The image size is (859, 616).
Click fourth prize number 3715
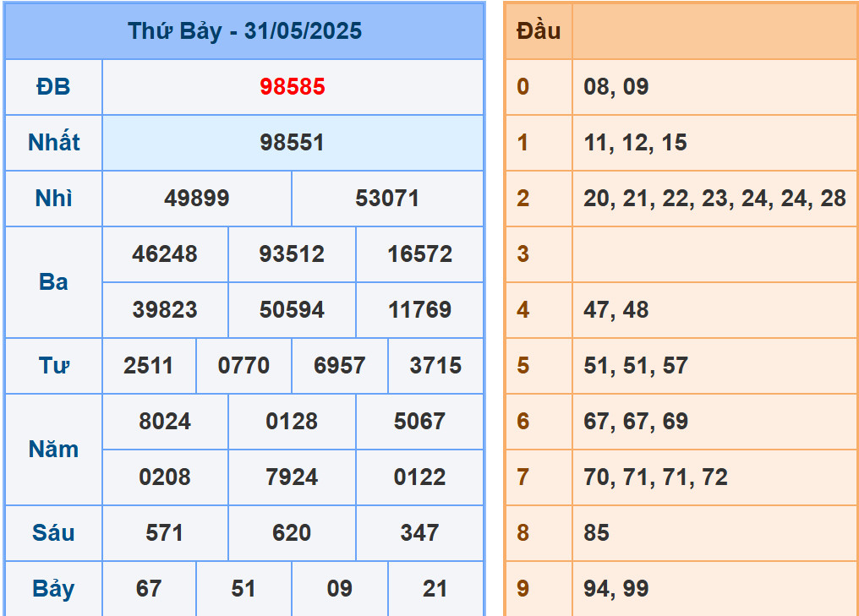(x=435, y=366)
